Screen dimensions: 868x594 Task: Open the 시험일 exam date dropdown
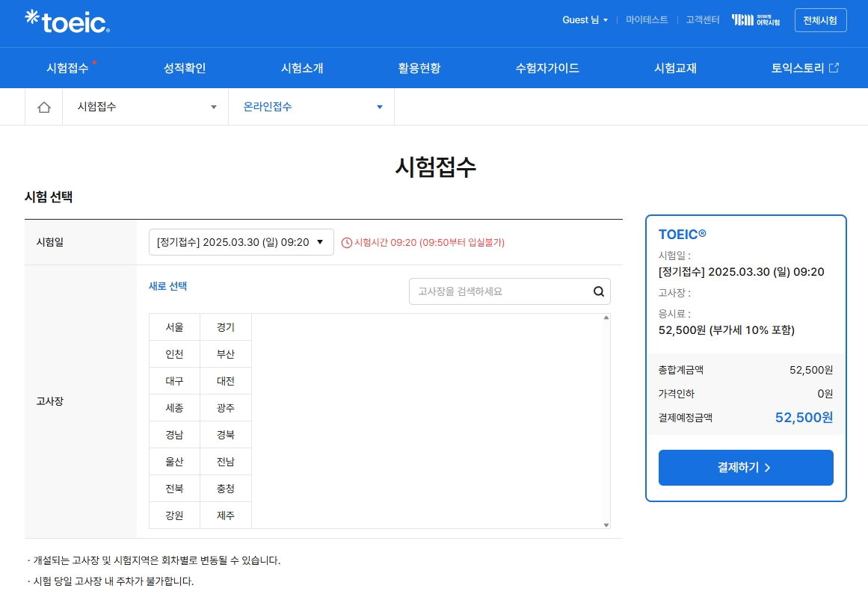click(240, 242)
